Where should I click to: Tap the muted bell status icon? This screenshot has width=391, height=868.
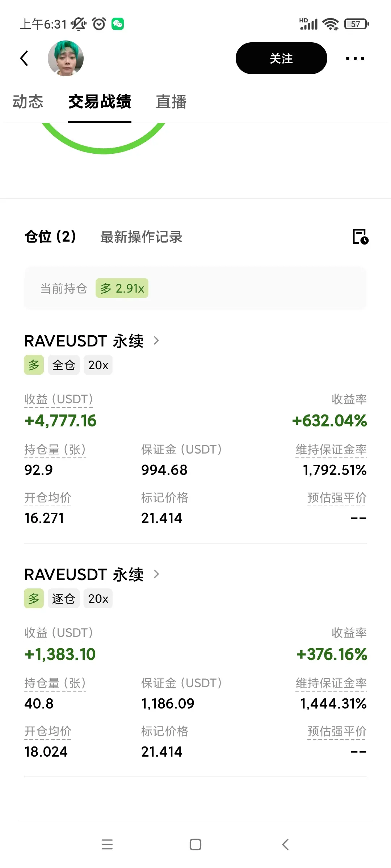pos(78,24)
